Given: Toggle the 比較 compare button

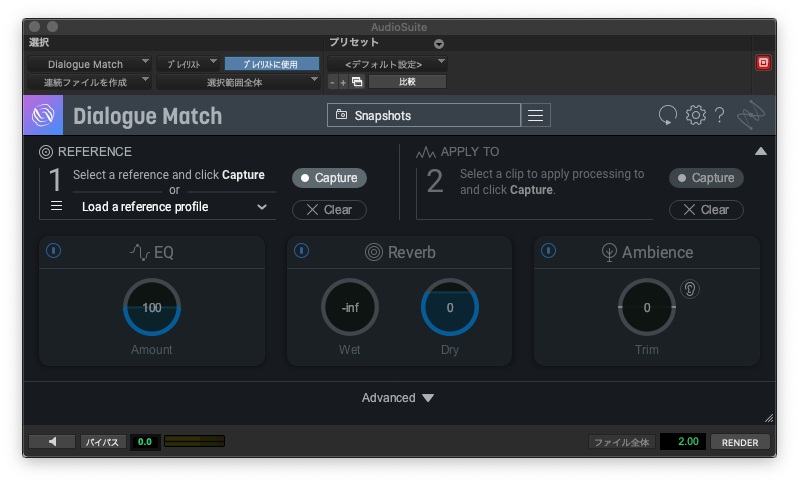Looking at the screenshot, I should click(407, 82).
